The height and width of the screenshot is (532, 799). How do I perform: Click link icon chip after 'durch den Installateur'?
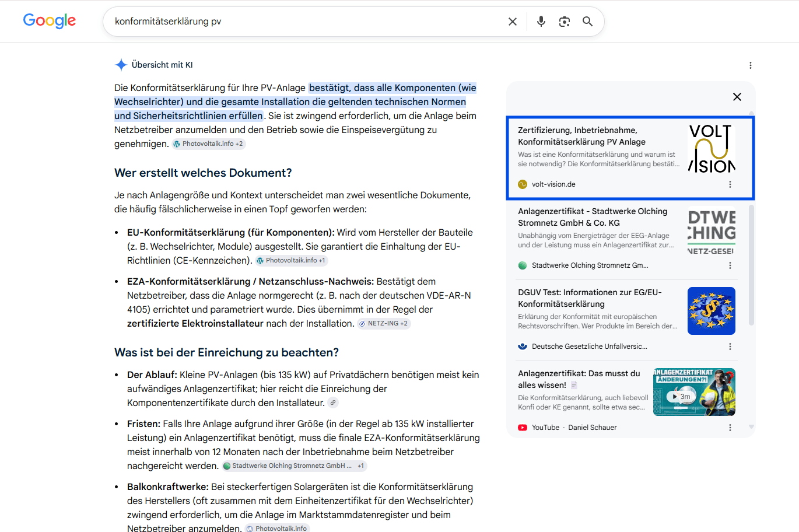(x=332, y=402)
